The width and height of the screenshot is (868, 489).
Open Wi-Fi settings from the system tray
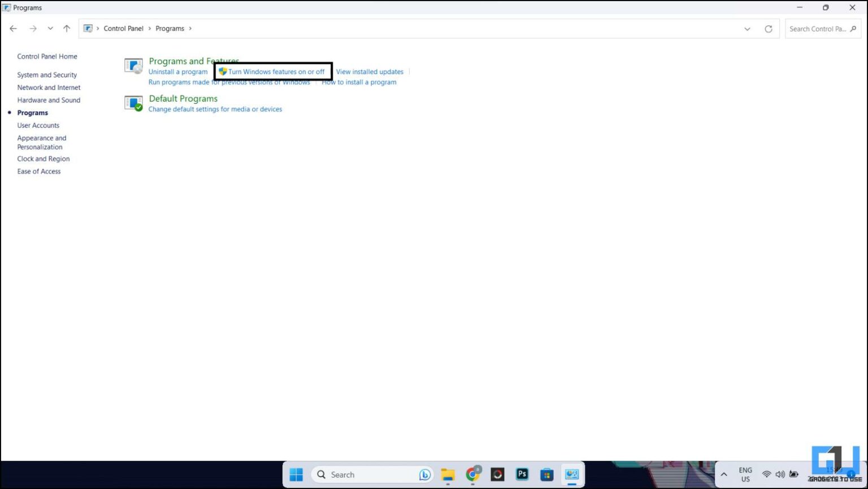click(x=766, y=474)
